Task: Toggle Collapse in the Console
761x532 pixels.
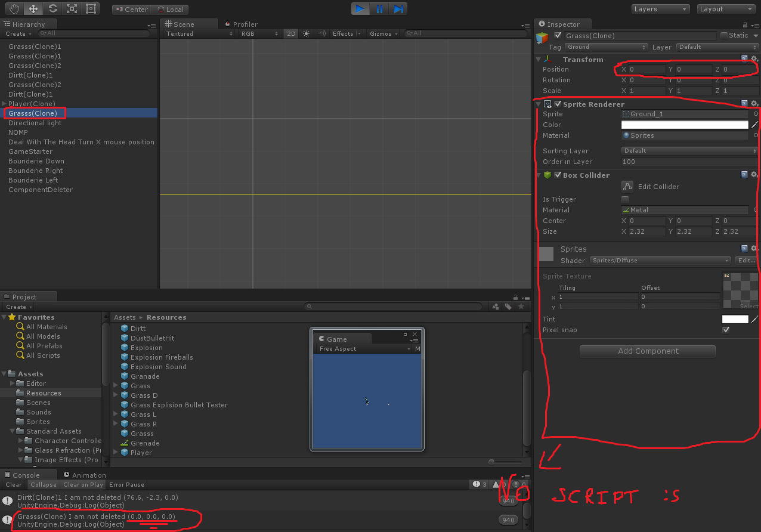Action: point(44,485)
